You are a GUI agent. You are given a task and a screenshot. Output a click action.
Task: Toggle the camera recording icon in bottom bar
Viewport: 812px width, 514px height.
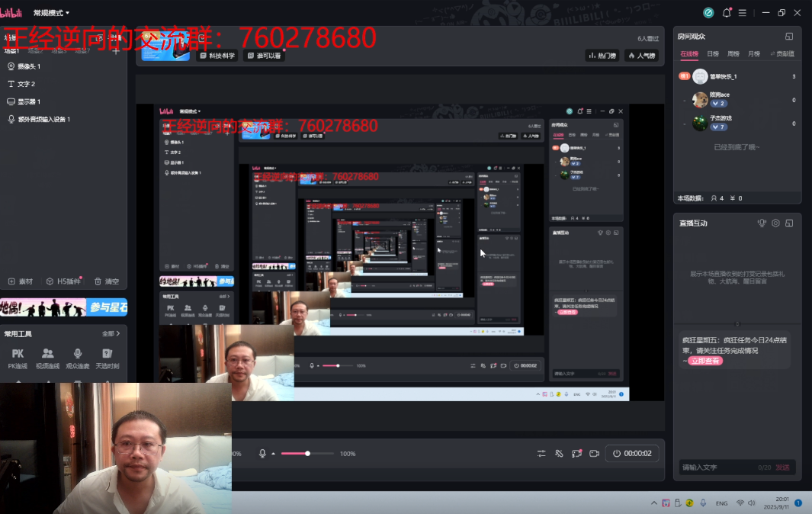tap(595, 454)
